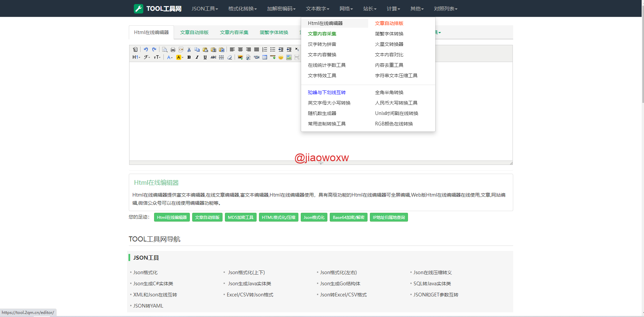Expand the 网络 navigation menu
This screenshot has width=644, height=317.
[346, 8]
